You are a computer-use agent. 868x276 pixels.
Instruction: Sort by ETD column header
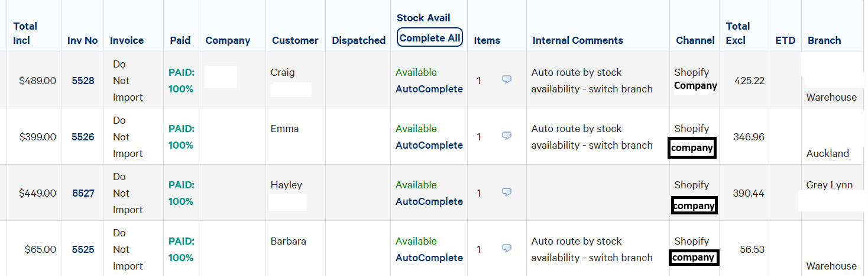point(785,40)
